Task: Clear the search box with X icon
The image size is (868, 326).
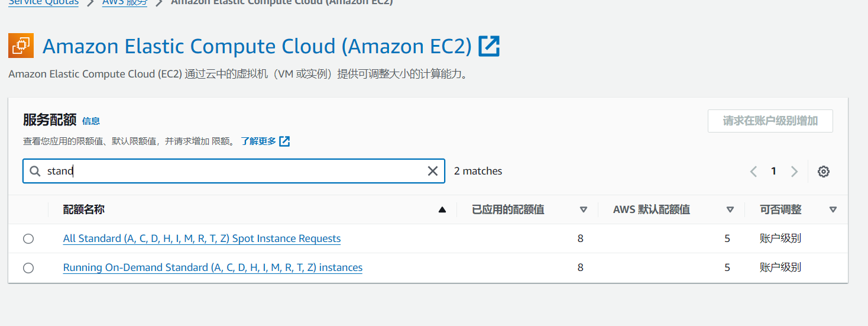Action: tap(432, 171)
